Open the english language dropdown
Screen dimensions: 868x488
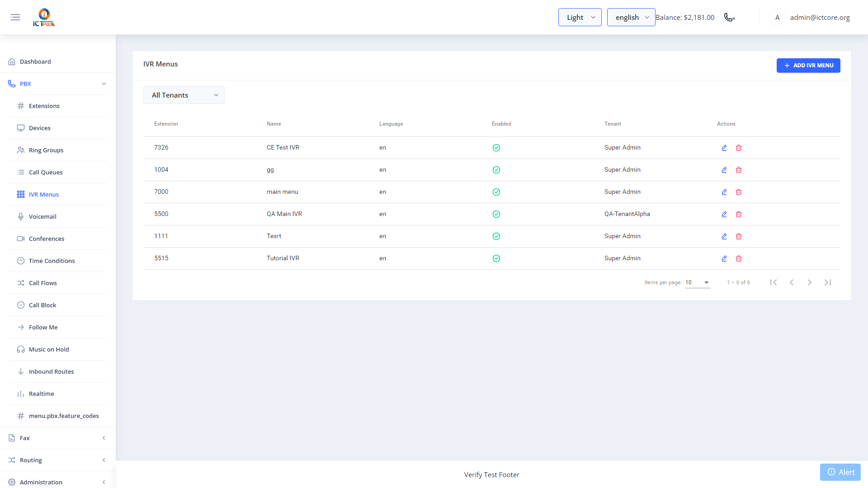pyautogui.click(x=631, y=17)
